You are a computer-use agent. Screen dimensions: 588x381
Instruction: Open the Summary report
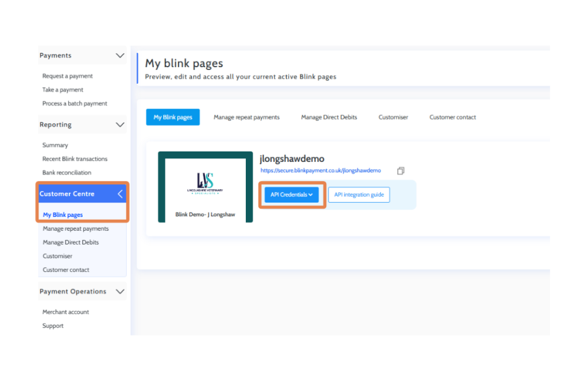pos(55,145)
